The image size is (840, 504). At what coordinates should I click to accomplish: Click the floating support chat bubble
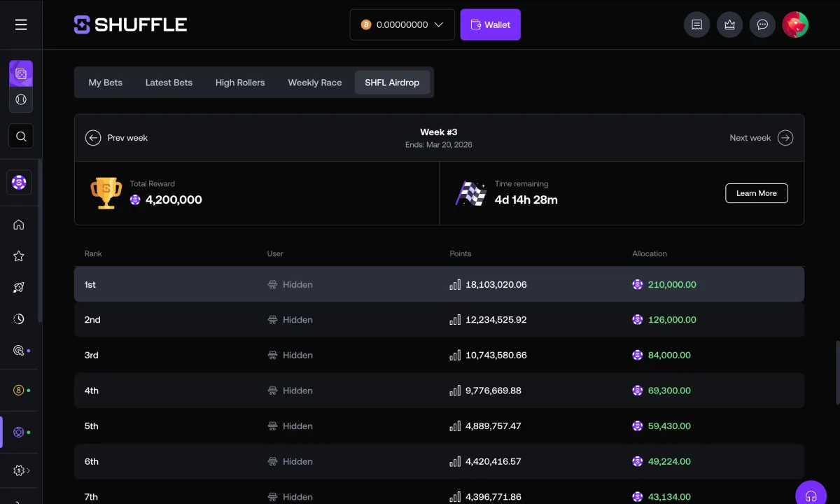pos(811,493)
